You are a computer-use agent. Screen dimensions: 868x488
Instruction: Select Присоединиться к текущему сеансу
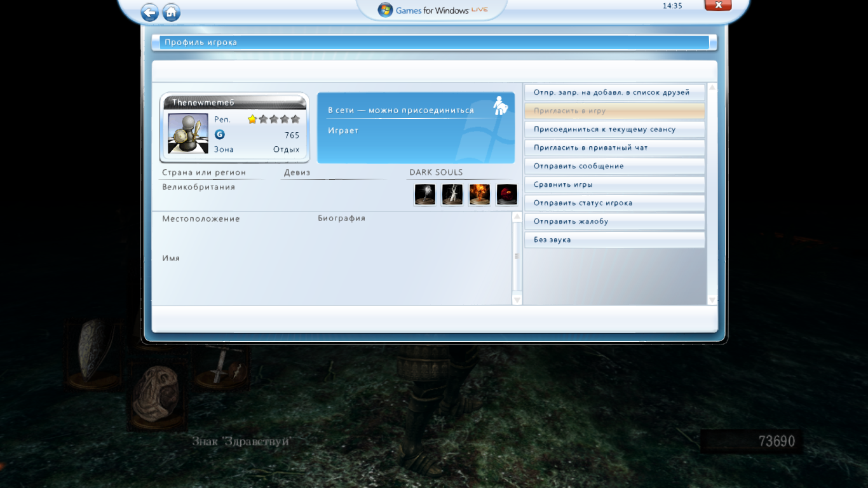(614, 129)
